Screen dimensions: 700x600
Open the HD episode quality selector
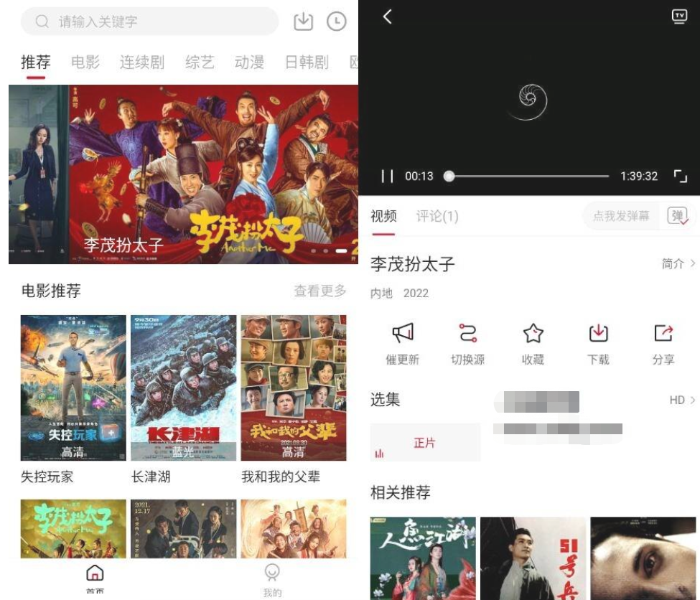[679, 400]
